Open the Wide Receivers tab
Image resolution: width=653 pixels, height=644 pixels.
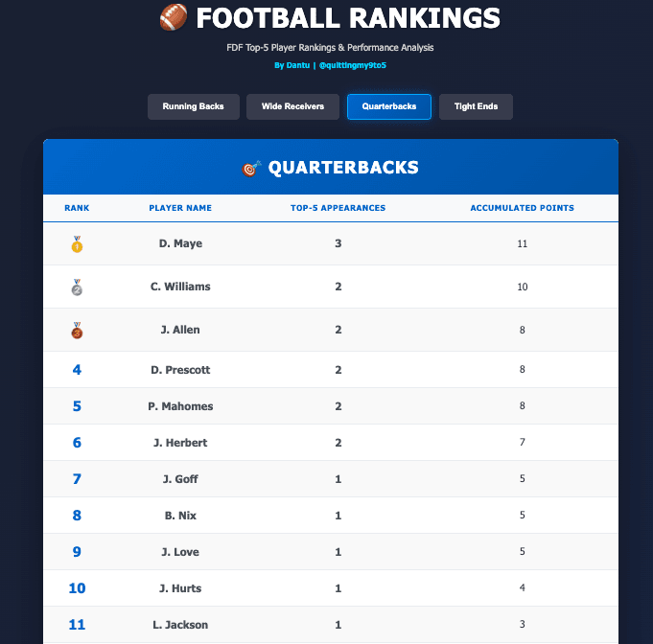pyautogui.click(x=292, y=106)
